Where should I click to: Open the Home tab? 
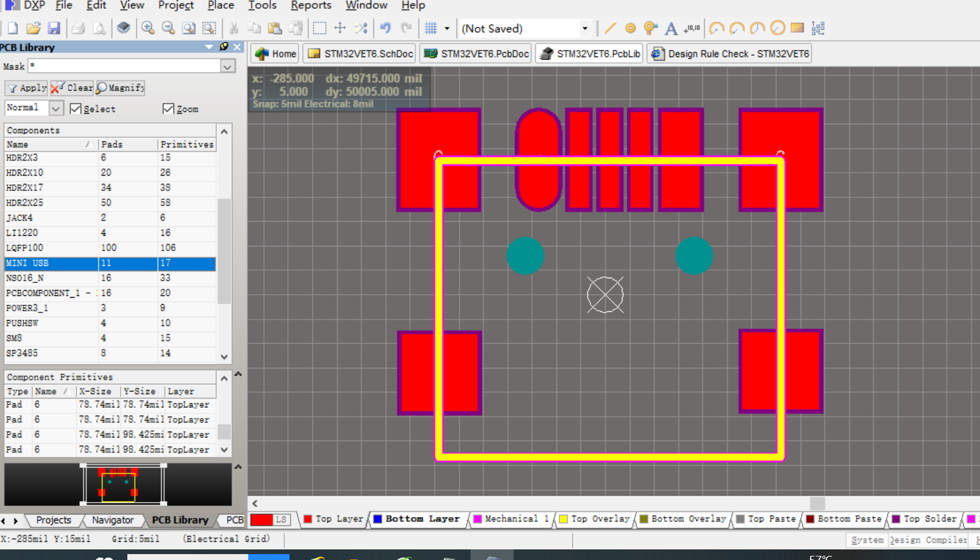pos(275,54)
